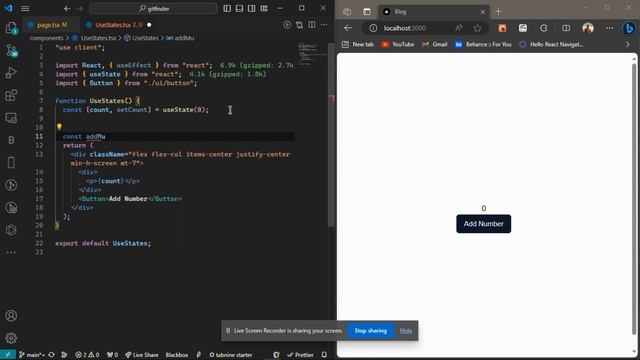View site information icon in address bar
The width and height of the screenshot is (640, 360).
pyautogui.click(x=373, y=28)
